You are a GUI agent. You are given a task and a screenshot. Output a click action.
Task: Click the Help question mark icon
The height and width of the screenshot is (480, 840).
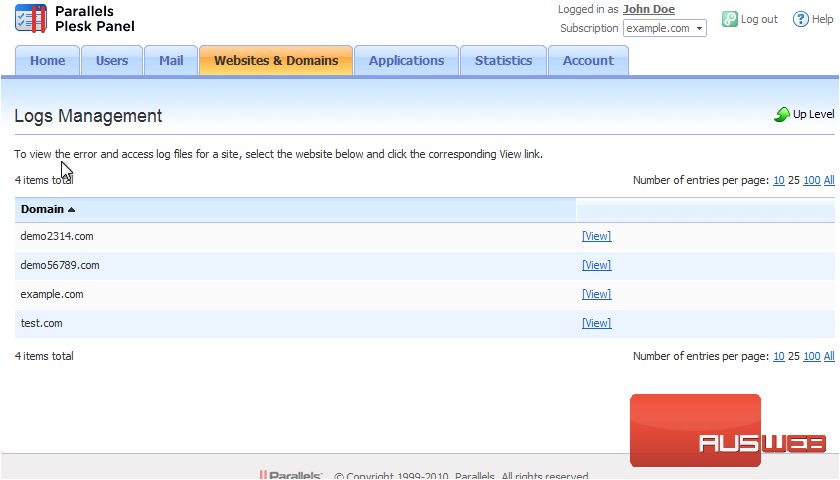click(x=800, y=19)
